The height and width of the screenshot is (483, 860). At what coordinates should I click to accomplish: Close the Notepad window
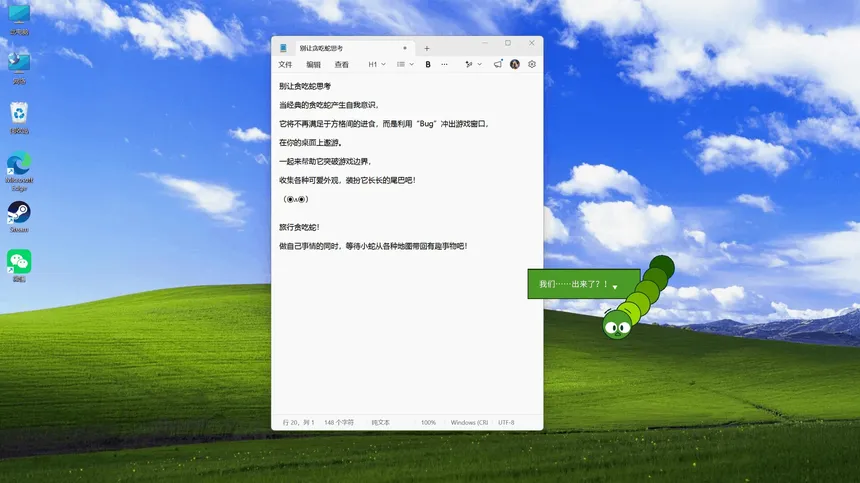tap(531, 43)
